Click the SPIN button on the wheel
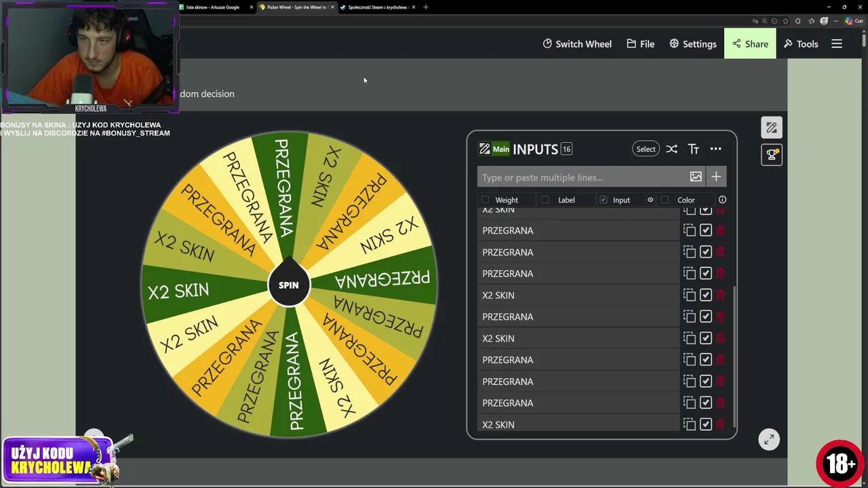Screen dimensions: 868x488 tap(288, 285)
